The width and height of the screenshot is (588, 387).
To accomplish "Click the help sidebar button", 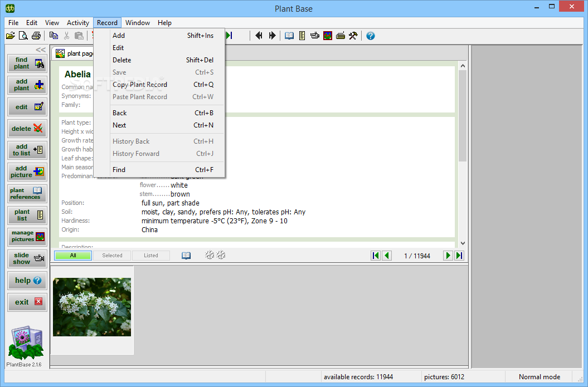I will tap(27, 280).
